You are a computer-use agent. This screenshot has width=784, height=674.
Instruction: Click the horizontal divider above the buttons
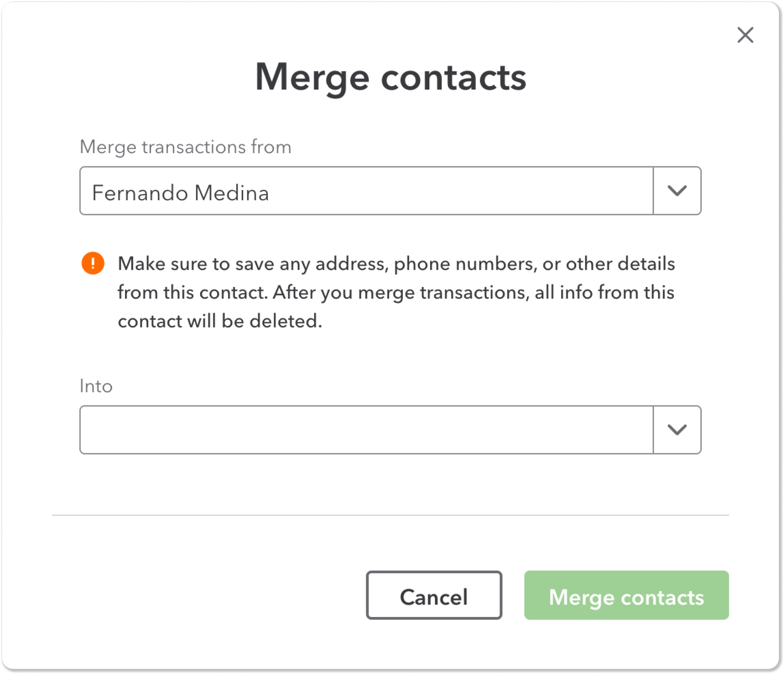pyautogui.click(x=390, y=515)
